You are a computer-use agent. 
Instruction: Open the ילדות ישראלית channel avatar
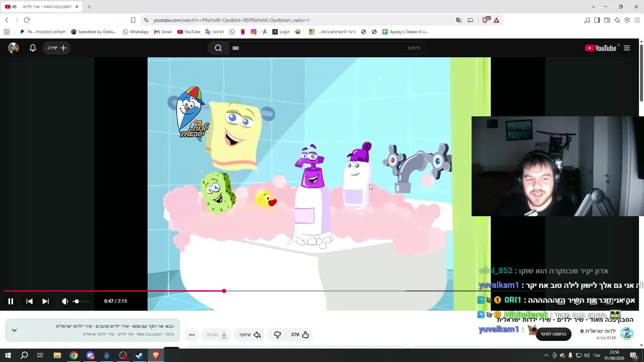(x=627, y=333)
